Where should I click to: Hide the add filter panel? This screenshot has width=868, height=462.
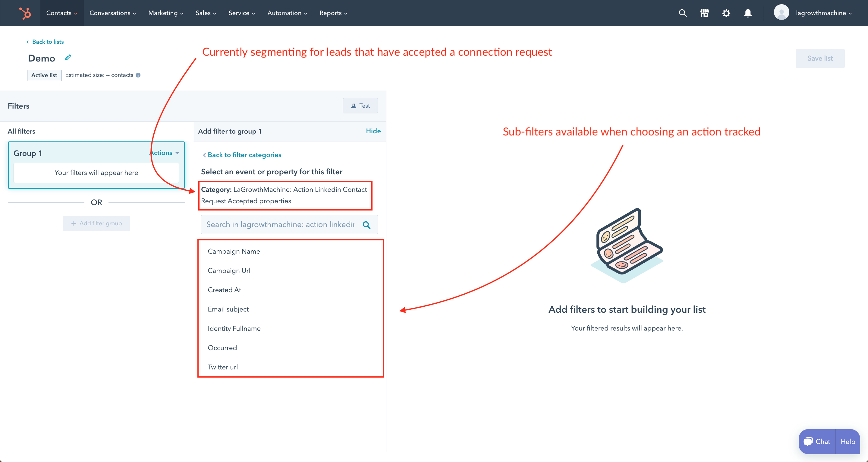click(x=373, y=131)
